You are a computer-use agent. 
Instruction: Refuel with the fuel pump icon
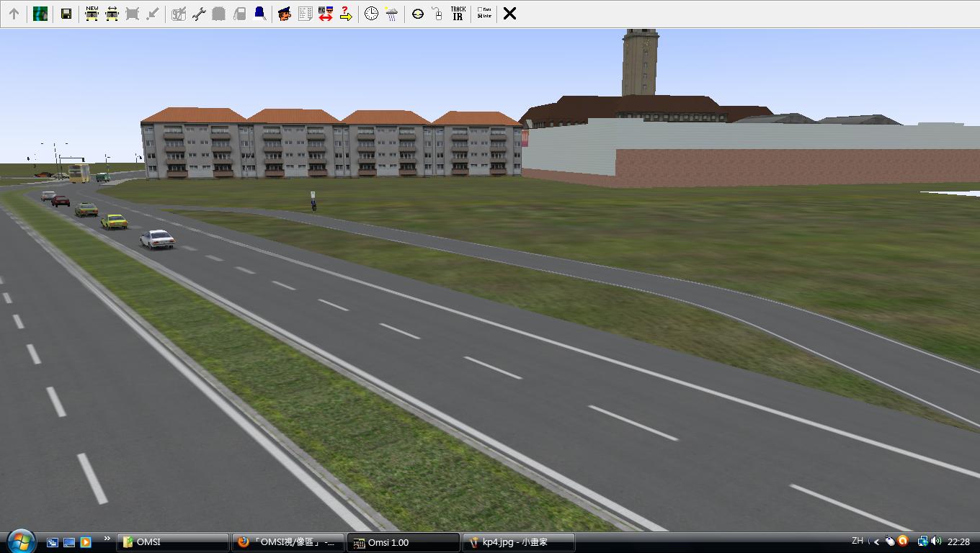click(x=239, y=13)
